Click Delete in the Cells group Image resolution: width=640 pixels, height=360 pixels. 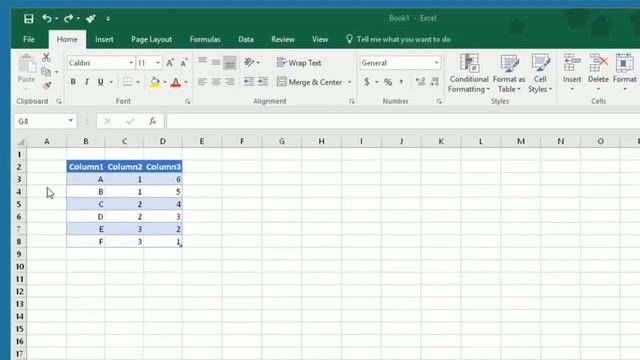[598, 73]
